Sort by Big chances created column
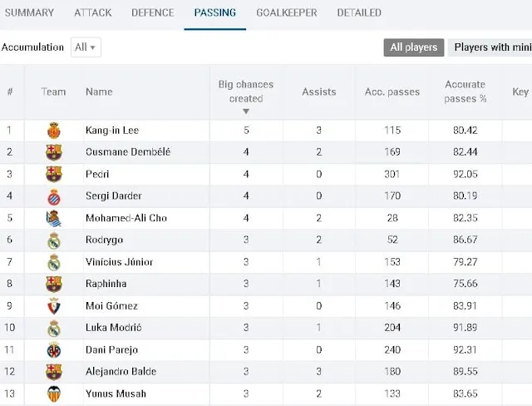This screenshot has height=406, width=532. click(246, 92)
